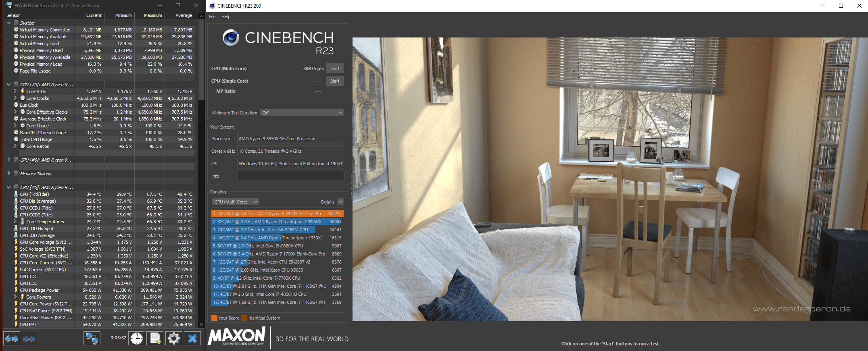Expand the Core Clocks row

(15, 98)
